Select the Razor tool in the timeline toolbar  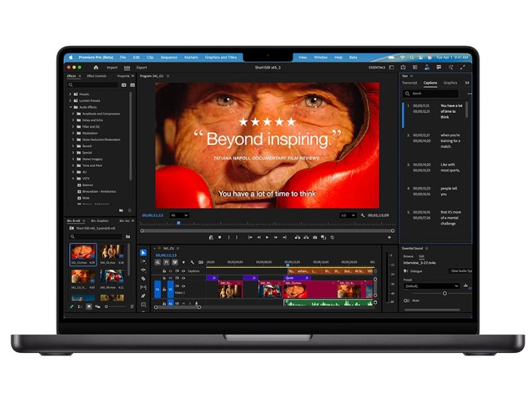[144, 278]
